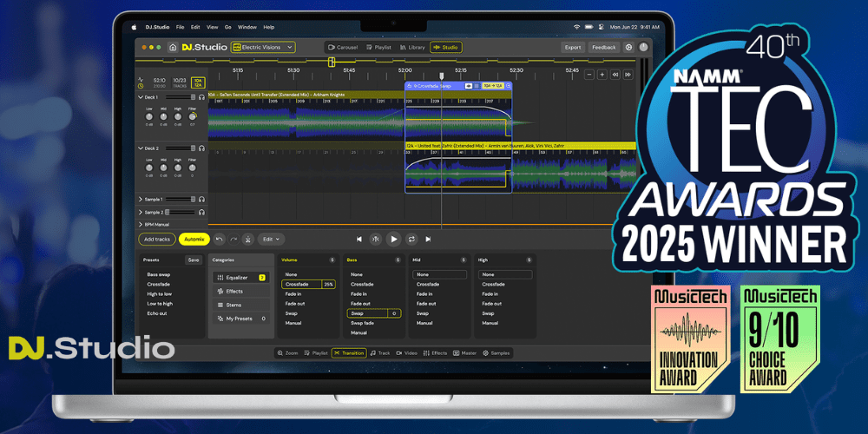Image resolution: width=868 pixels, height=434 pixels.
Task: Open the Edit dropdown menu
Action: click(x=272, y=239)
